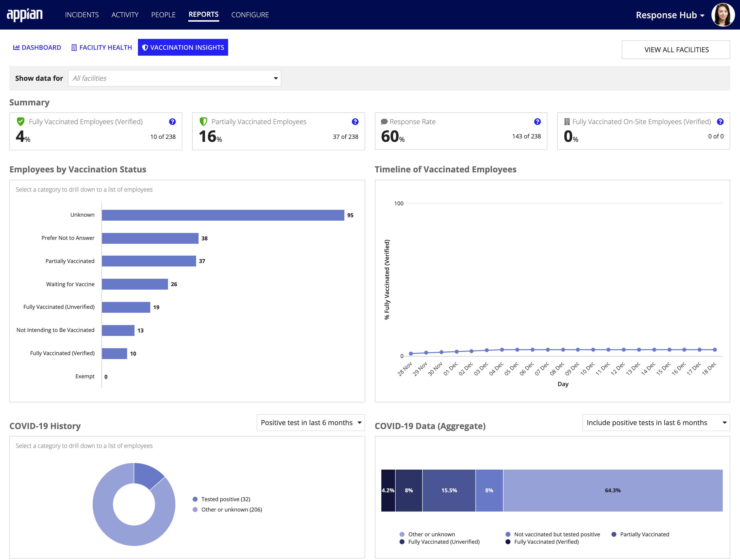Click the Fully Vaccinated (Verified) bar showing 10
This screenshot has height=560, width=740.
point(114,353)
